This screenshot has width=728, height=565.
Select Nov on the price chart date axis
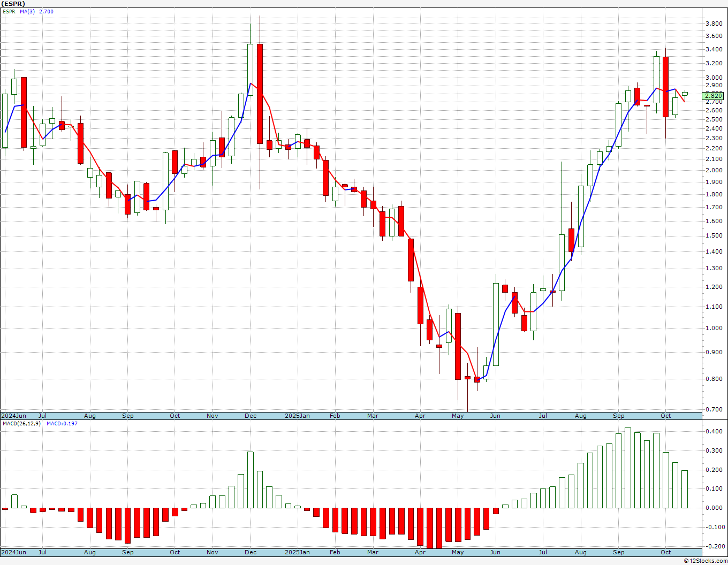pos(213,416)
